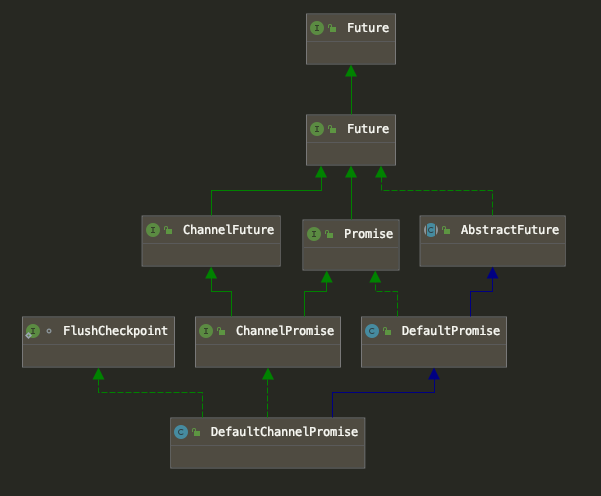Click the interface icon on Promise node
The height and width of the screenshot is (496, 601).
coord(314,234)
